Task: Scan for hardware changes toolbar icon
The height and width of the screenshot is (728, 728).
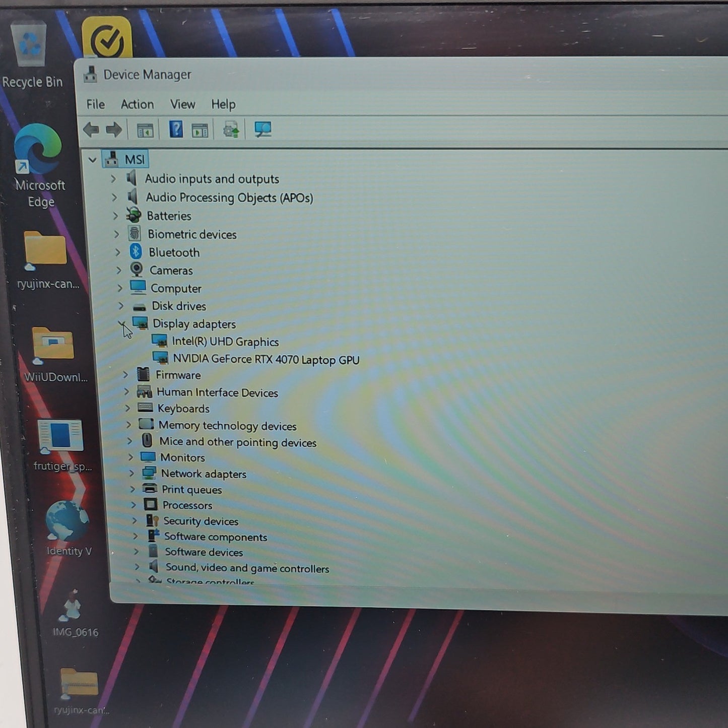Action: tap(262, 130)
